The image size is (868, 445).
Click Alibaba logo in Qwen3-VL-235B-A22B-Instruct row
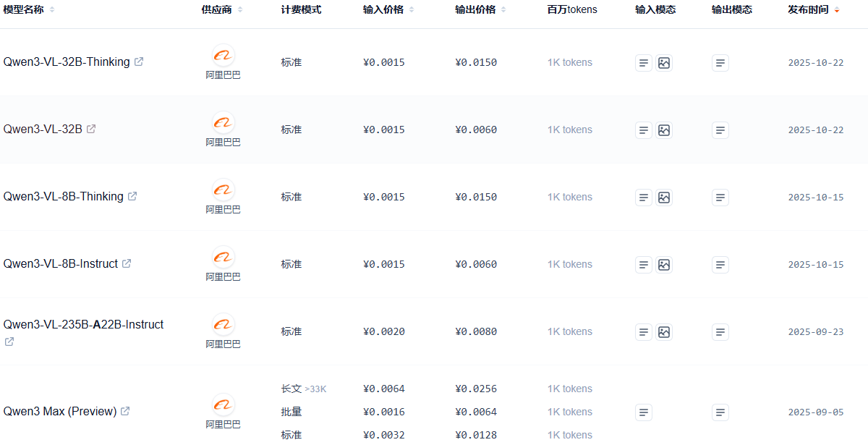coord(223,324)
